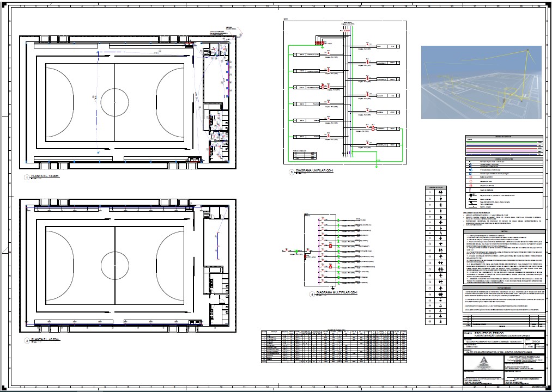The width and height of the screenshot is (552, 392).
Task: Click view number 1 bubble beside PLANTA EL. +3.00m
Action: [26, 178]
